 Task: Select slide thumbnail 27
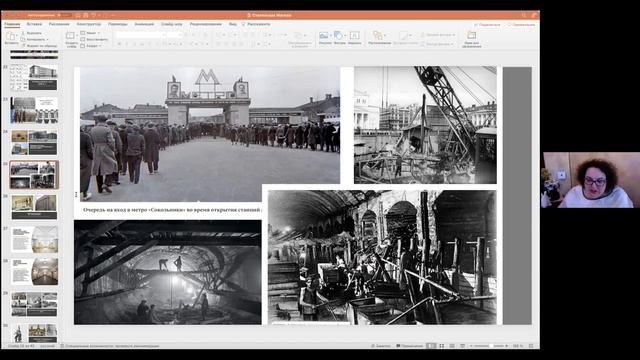[x=34, y=239]
